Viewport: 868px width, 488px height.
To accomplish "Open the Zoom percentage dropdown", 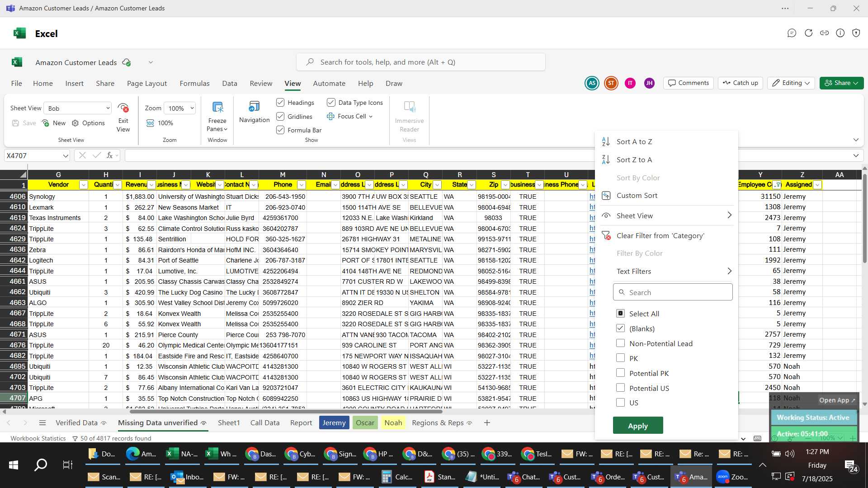I will point(192,108).
